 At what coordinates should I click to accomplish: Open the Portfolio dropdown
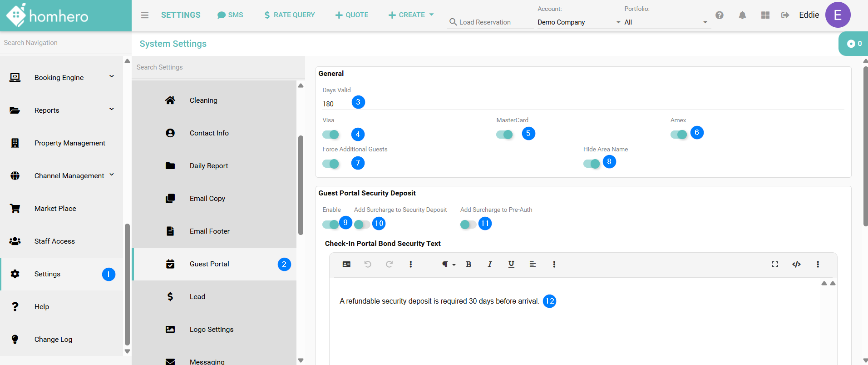[x=665, y=22]
